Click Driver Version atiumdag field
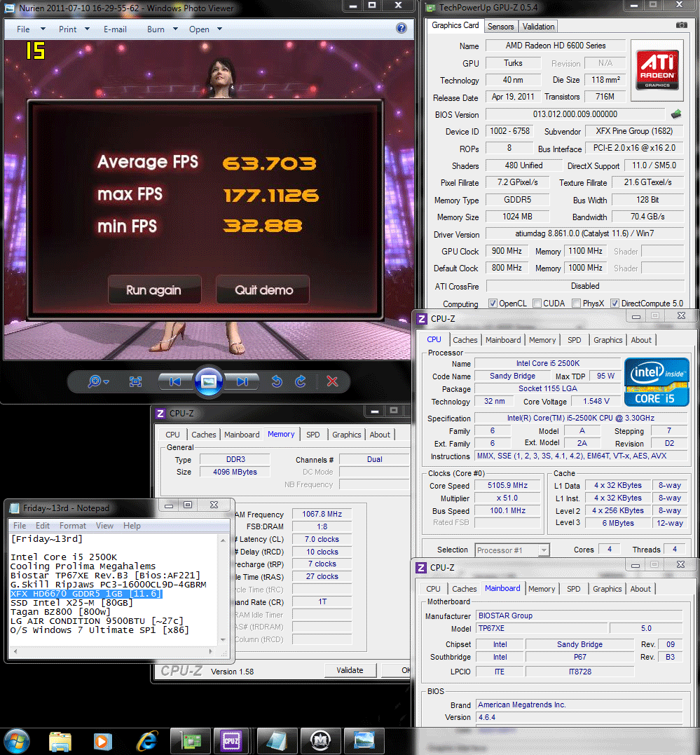 [584, 233]
